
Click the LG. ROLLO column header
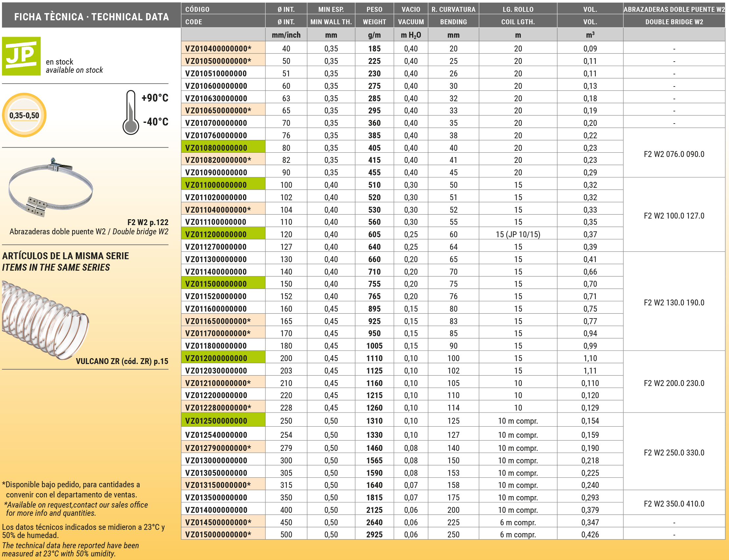pos(518,9)
